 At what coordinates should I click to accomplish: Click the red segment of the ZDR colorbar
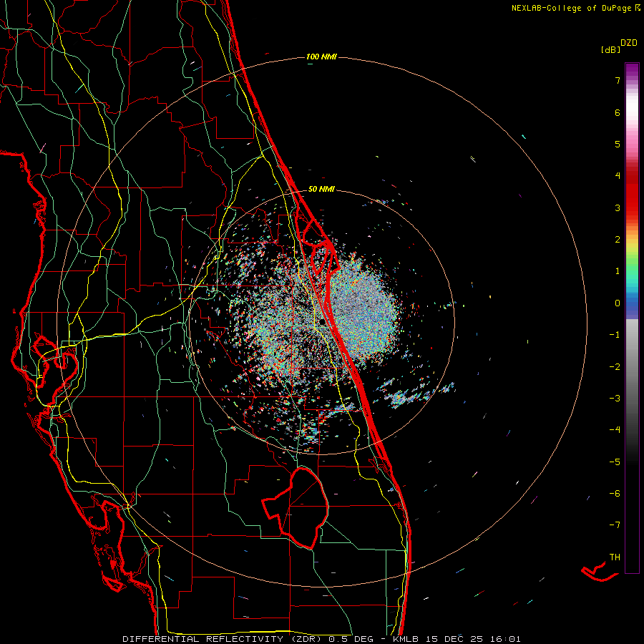click(632, 193)
